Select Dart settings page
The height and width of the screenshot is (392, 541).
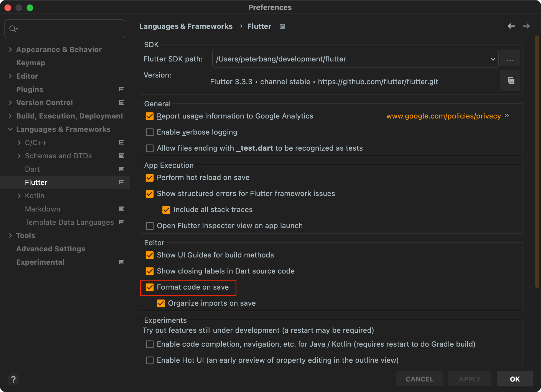pos(32,169)
